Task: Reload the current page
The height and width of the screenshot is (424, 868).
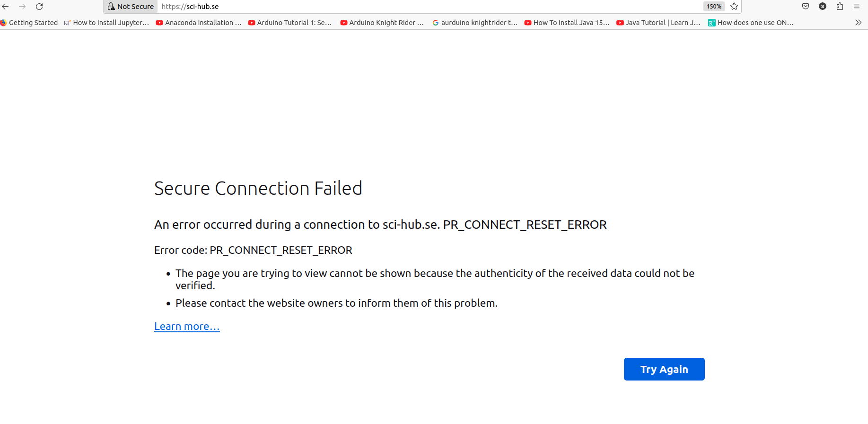Action: pyautogui.click(x=39, y=7)
